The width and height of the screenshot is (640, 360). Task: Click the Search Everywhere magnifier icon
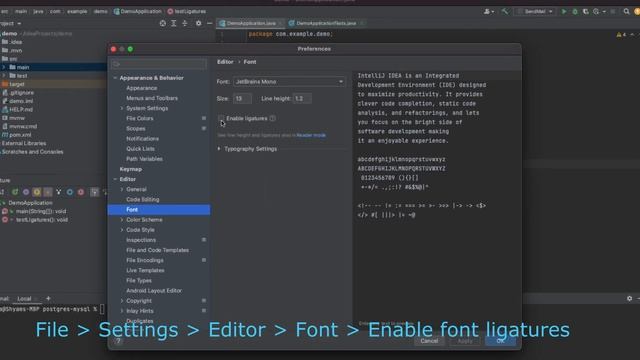[x=626, y=11]
